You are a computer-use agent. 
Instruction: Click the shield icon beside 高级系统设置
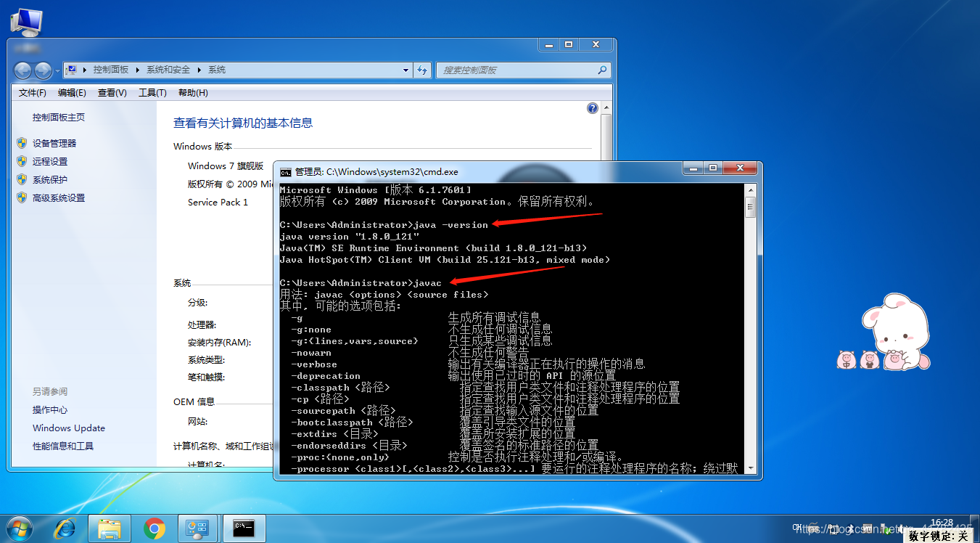point(22,197)
